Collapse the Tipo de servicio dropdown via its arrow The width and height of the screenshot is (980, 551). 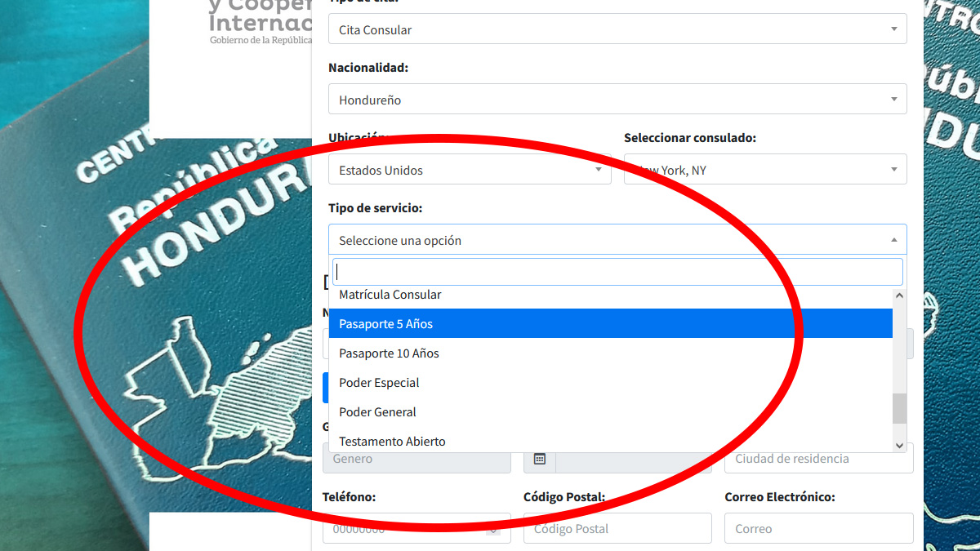pyautogui.click(x=894, y=239)
